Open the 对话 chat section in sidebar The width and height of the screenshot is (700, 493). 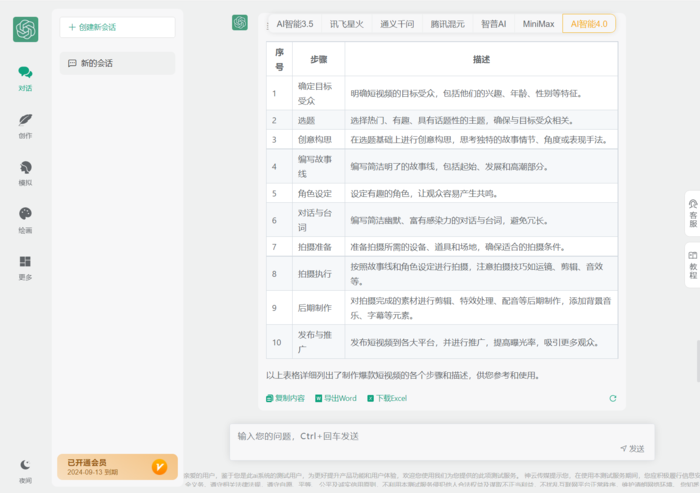pyautogui.click(x=25, y=77)
